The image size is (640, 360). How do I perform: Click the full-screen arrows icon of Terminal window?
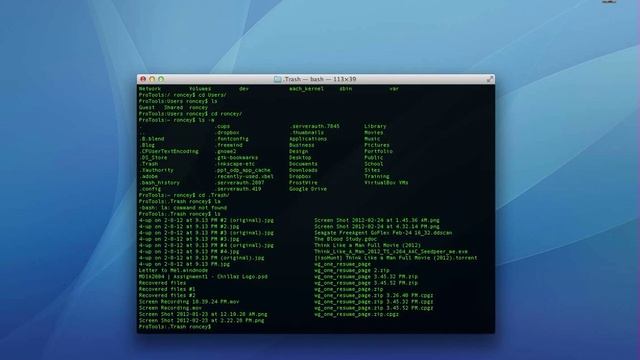coord(490,79)
